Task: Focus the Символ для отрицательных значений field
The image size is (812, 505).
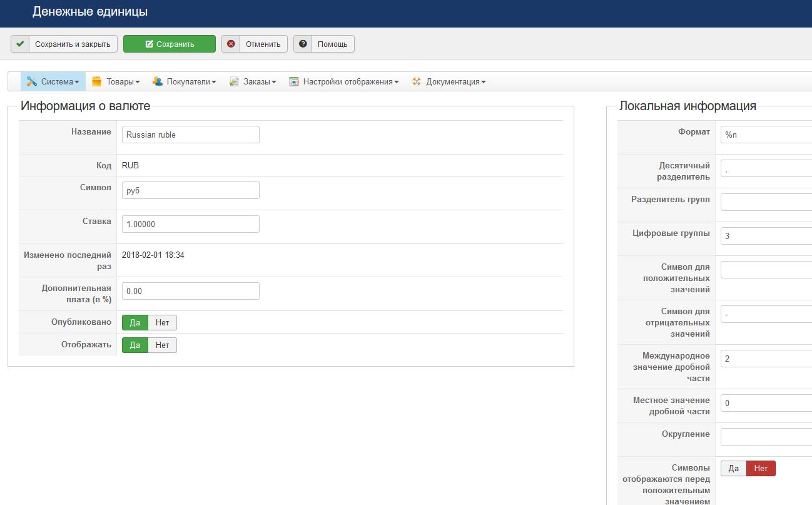Action: pos(766,314)
